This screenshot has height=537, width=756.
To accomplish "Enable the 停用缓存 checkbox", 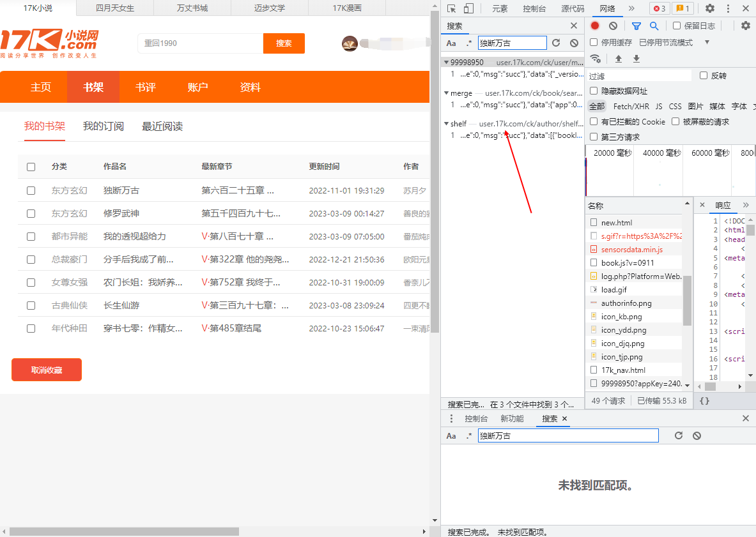I will pos(594,42).
